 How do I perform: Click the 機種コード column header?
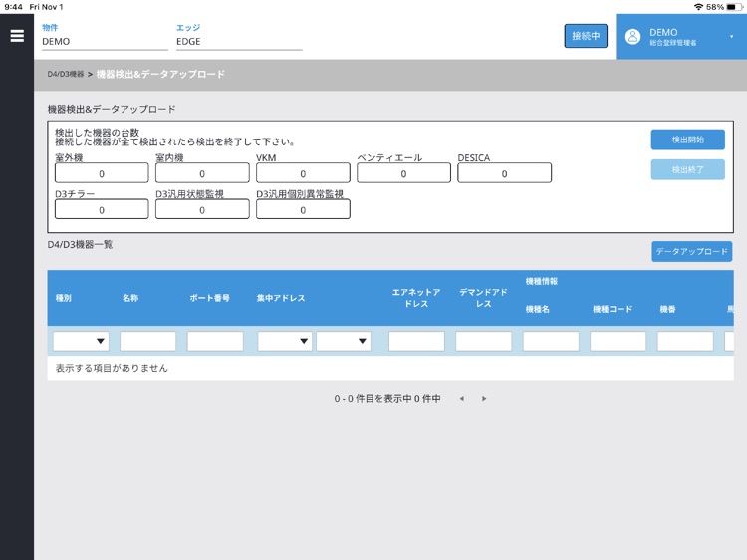613,309
